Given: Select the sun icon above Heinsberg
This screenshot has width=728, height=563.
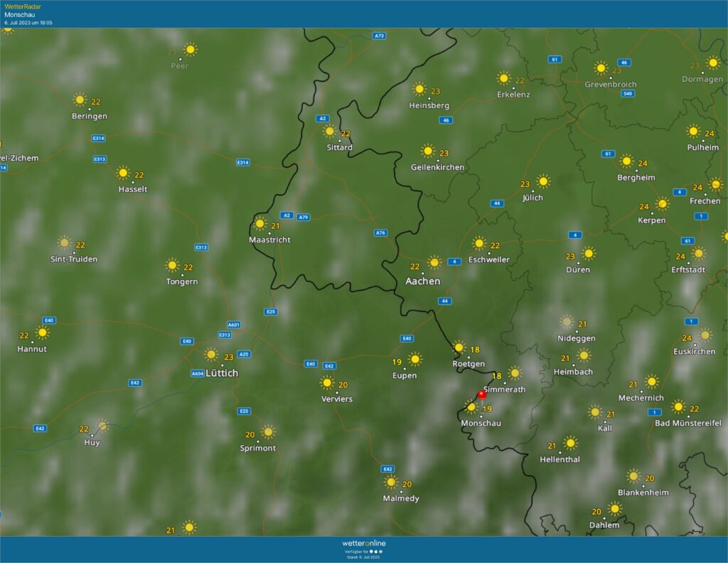Looking at the screenshot, I should 419,89.
